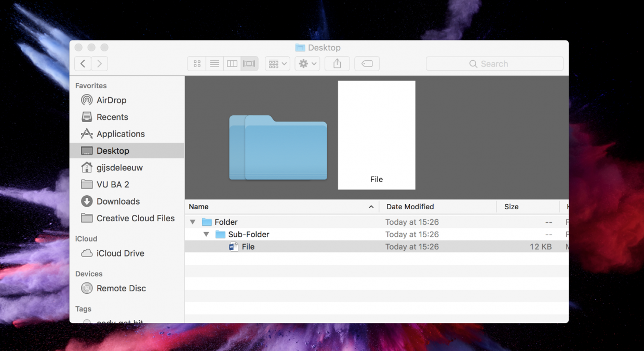Image resolution: width=644 pixels, height=351 pixels.
Task: Click the Share toolbar button
Action: tap(337, 64)
